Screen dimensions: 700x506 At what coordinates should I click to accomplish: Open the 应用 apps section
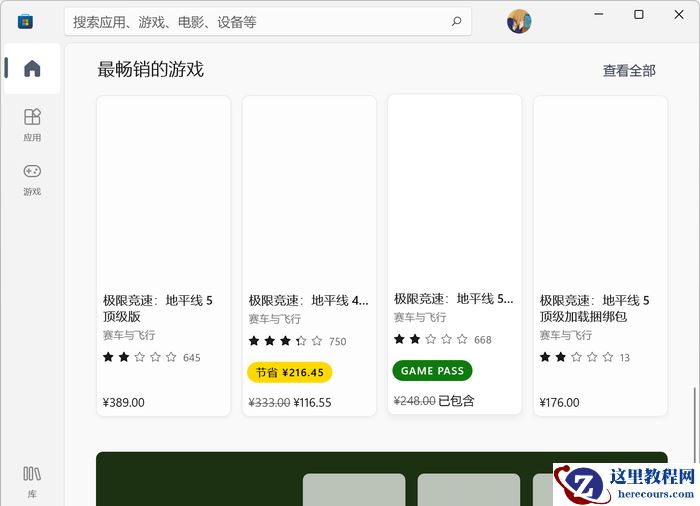[x=32, y=125]
